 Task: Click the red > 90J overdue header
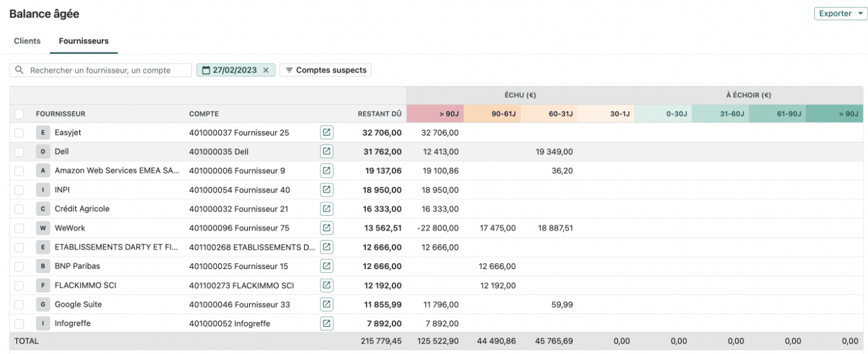click(435, 114)
